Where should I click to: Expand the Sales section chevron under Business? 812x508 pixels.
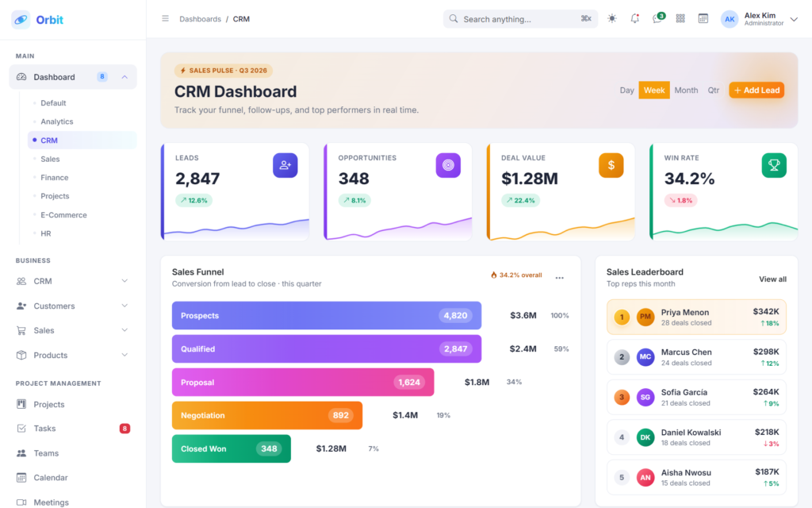[124, 330]
